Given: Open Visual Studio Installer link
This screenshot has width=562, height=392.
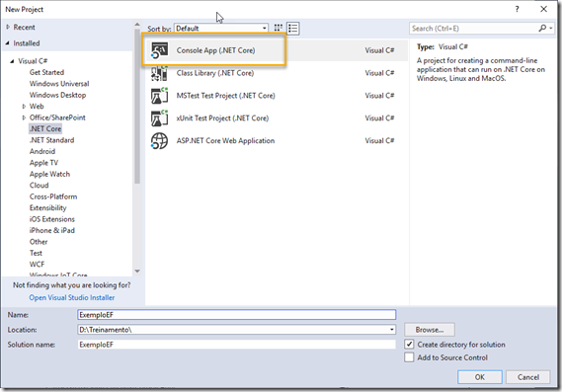Looking at the screenshot, I should click(72, 297).
